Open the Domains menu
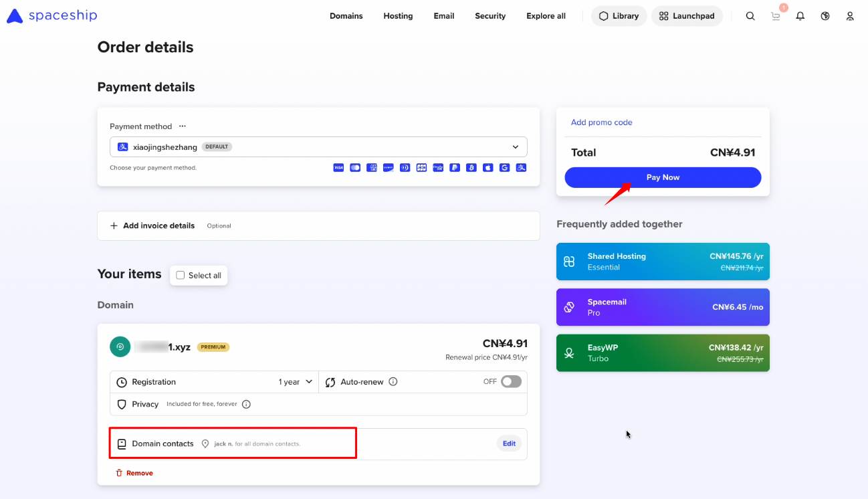Screen dimensions: 868x499 [x=346, y=16]
